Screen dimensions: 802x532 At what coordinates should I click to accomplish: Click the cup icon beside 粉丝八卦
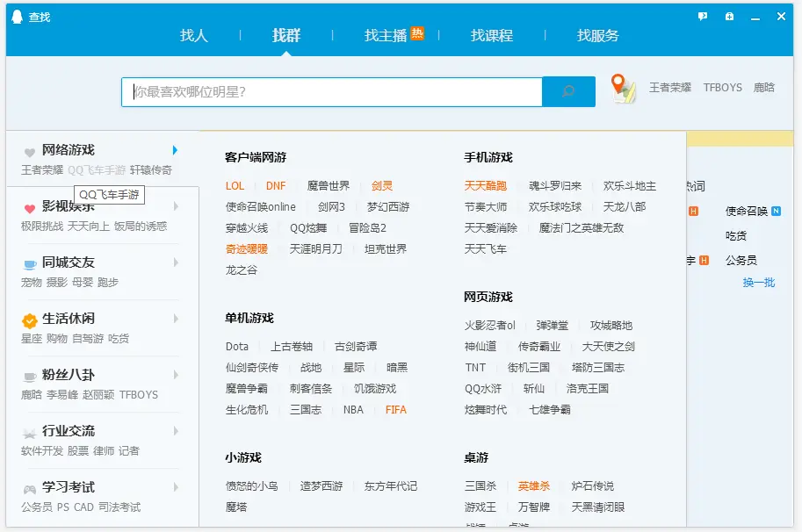pos(30,377)
